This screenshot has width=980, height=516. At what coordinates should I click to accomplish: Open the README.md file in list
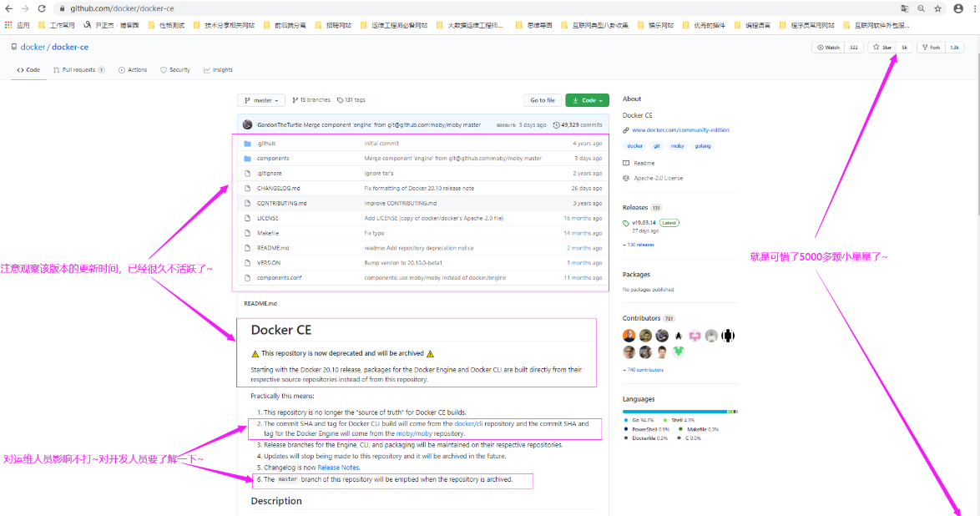[x=273, y=248]
